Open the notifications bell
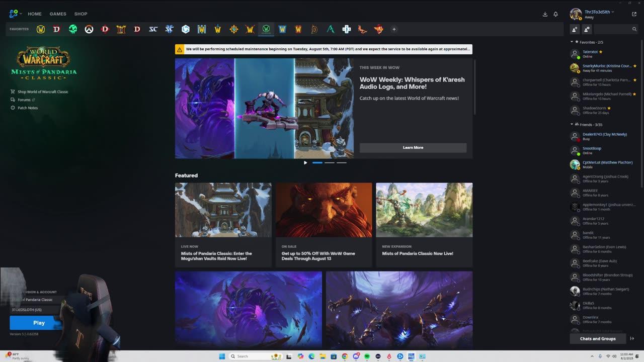The width and height of the screenshot is (644, 362). click(555, 14)
